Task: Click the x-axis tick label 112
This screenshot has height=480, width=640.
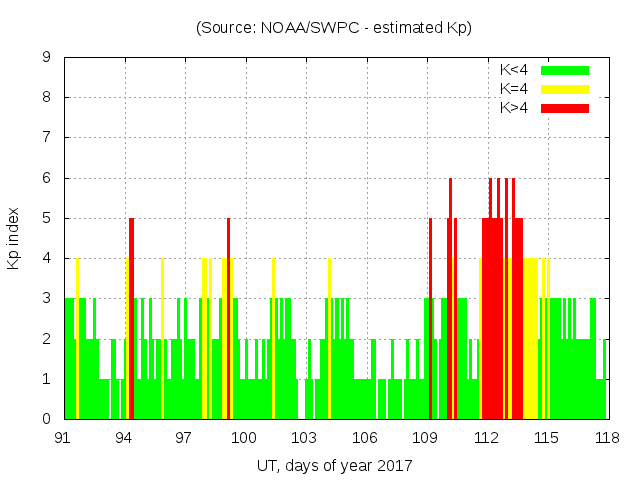Action: [486, 437]
